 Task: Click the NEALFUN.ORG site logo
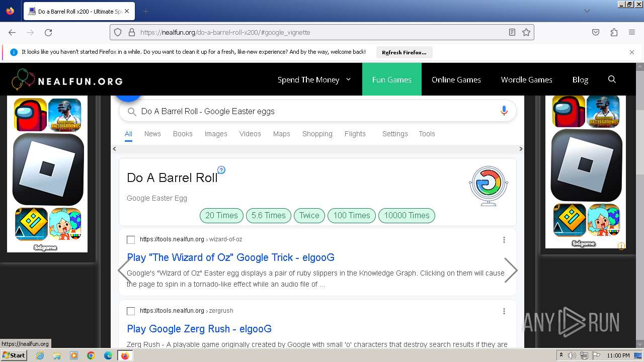click(67, 80)
